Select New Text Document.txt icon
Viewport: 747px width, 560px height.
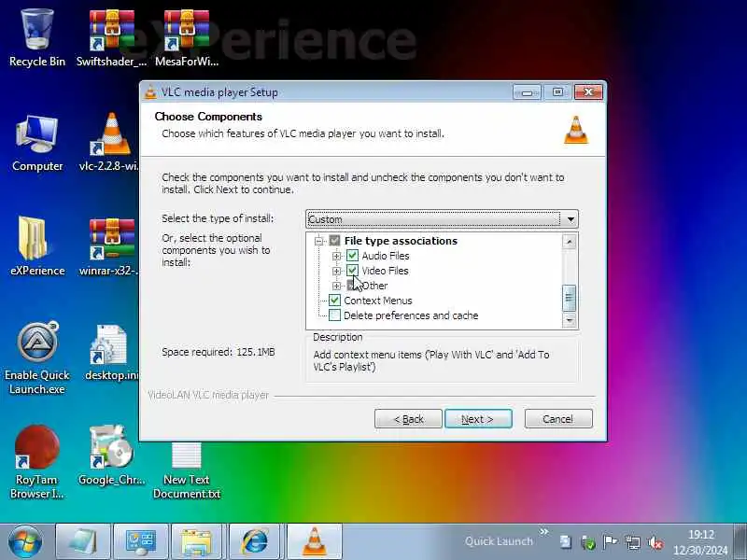click(186, 470)
